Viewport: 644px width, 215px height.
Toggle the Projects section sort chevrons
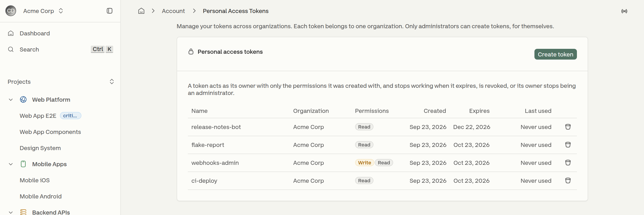tap(112, 82)
